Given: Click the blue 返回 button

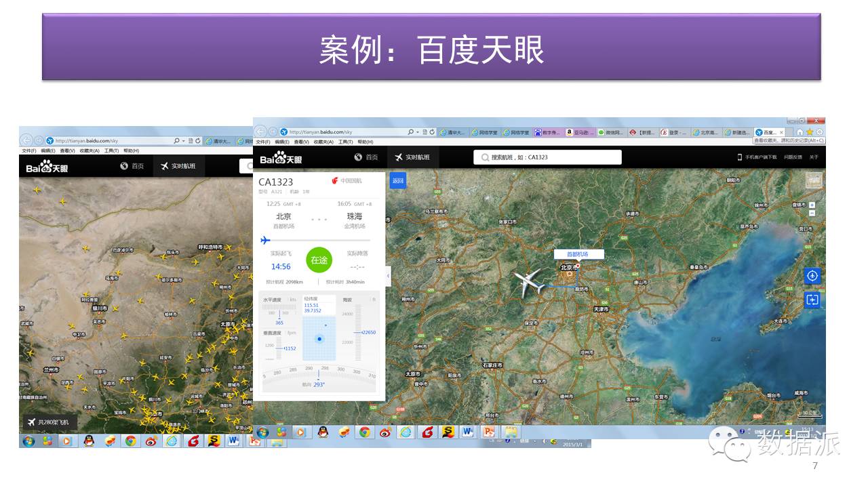Looking at the screenshot, I should click(x=398, y=180).
